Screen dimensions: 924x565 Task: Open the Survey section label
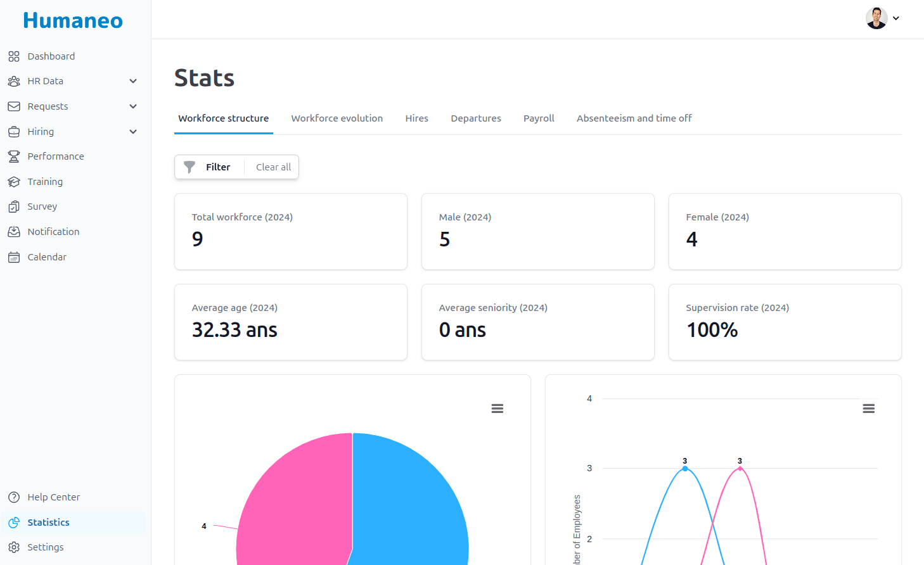42,206
